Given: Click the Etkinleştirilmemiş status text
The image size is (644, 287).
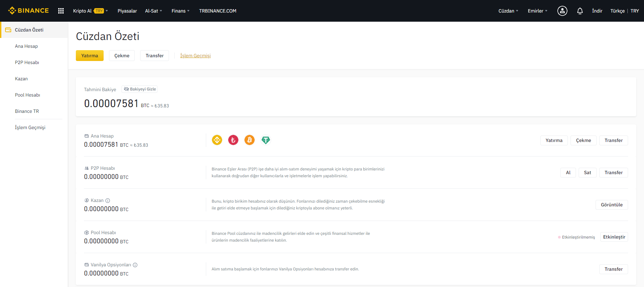Looking at the screenshot, I should coord(578,237).
